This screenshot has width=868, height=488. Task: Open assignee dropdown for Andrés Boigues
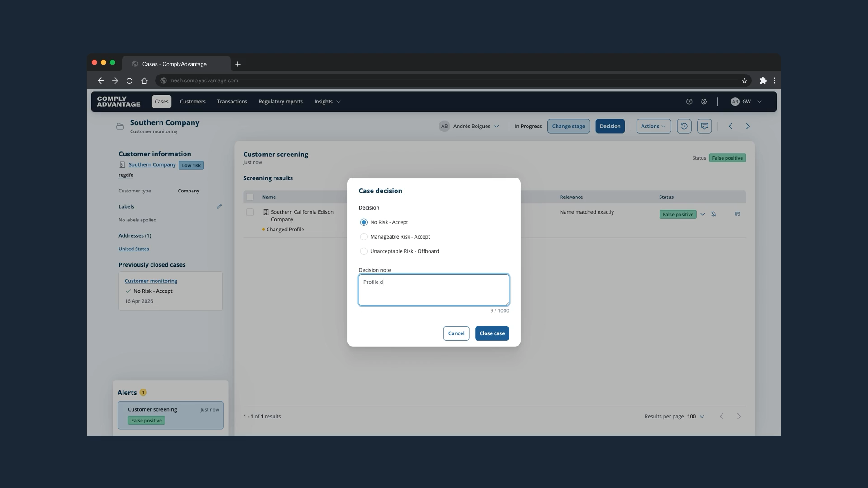point(469,126)
